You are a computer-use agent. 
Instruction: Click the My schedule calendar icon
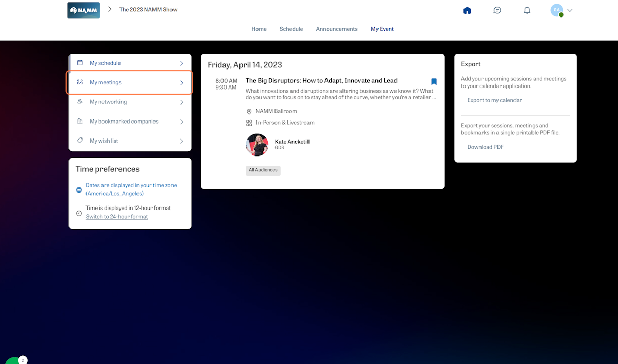(80, 62)
